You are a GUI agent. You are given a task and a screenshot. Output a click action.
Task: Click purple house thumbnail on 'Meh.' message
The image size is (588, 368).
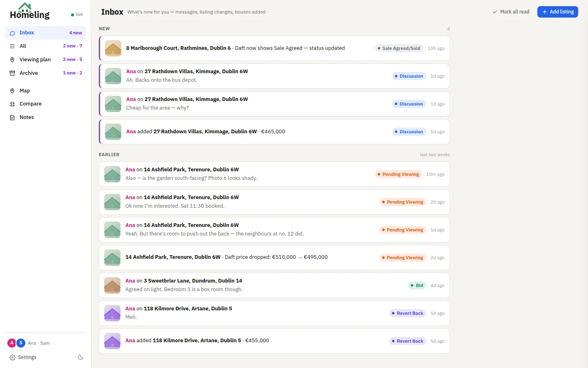[x=112, y=313]
